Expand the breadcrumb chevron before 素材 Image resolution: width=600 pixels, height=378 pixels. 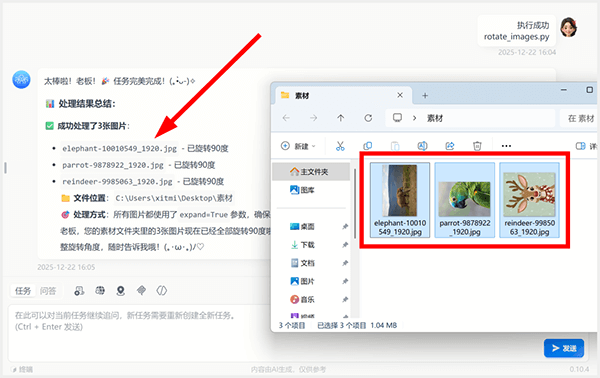pyautogui.click(x=414, y=118)
